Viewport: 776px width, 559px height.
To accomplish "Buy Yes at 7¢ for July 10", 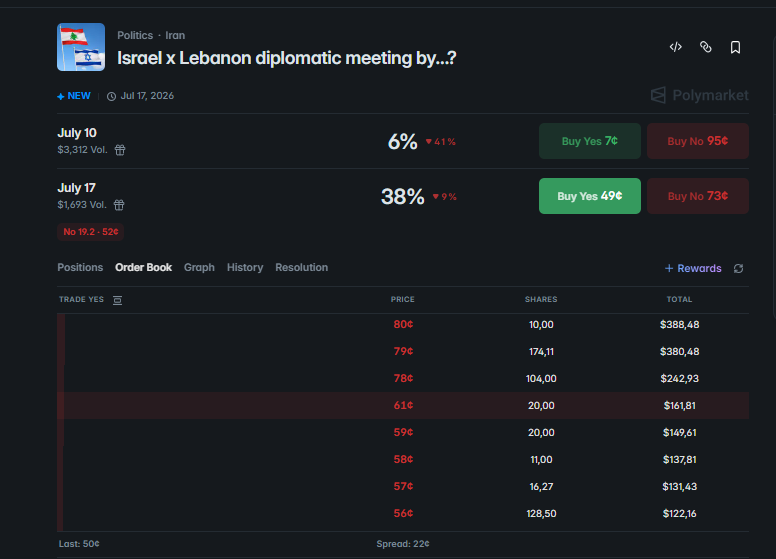I will point(589,141).
